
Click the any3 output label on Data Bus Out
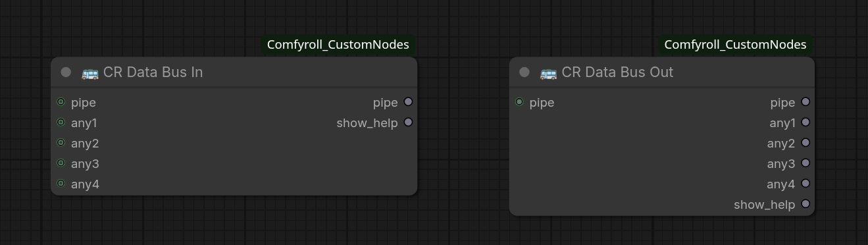781,164
